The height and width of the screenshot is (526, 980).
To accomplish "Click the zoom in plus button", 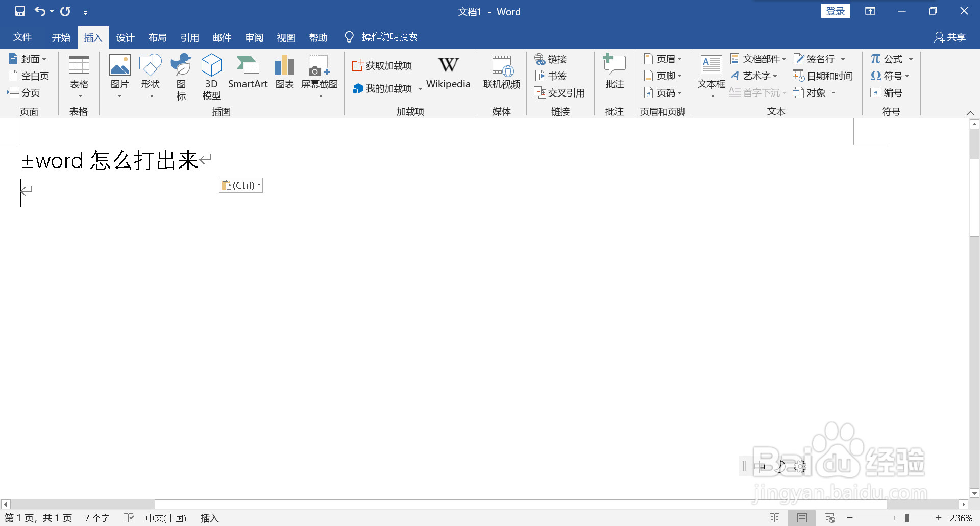I will tap(938, 518).
